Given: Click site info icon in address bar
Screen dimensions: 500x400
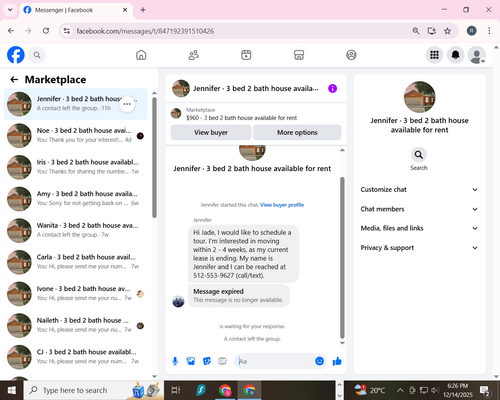Looking at the screenshot, I should click(67, 31).
